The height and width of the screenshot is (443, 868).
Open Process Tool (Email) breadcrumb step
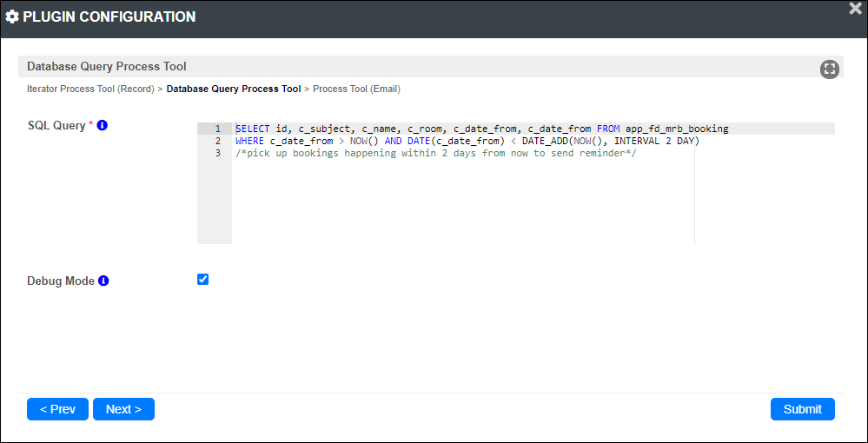click(x=356, y=89)
